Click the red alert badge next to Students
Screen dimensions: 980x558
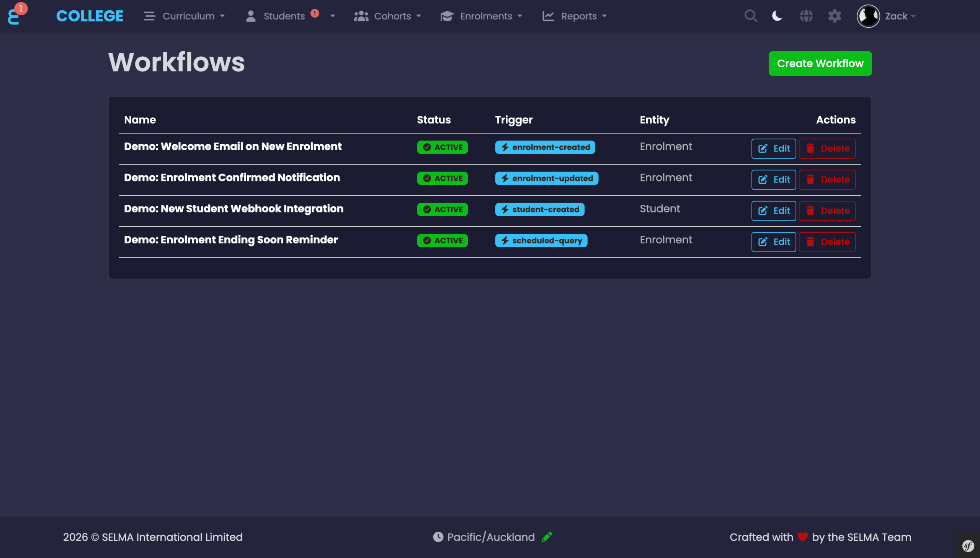tap(315, 13)
